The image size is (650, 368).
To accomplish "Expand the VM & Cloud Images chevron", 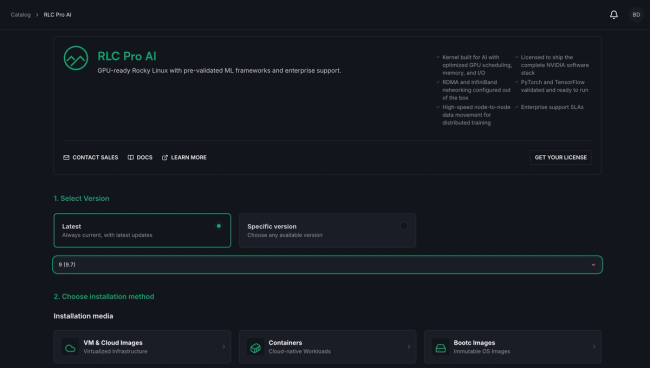I will click(224, 347).
